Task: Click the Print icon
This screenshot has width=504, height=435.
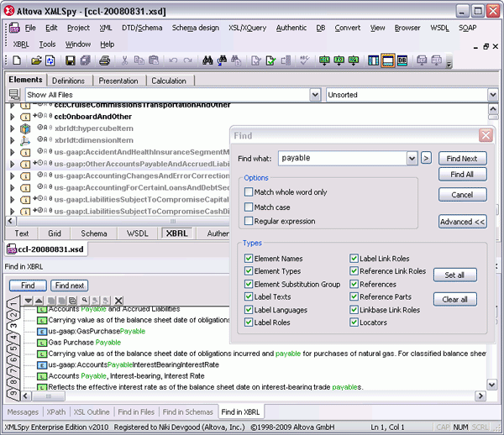Action: [x=104, y=60]
